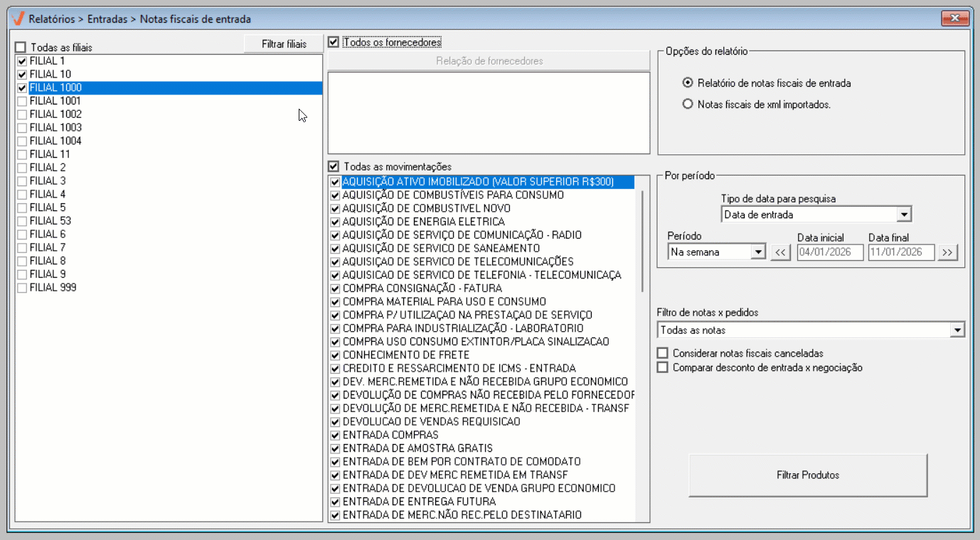Uncheck Todas as movimentações checkbox
Screen dimensions: 980x540
[x=334, y=166]
